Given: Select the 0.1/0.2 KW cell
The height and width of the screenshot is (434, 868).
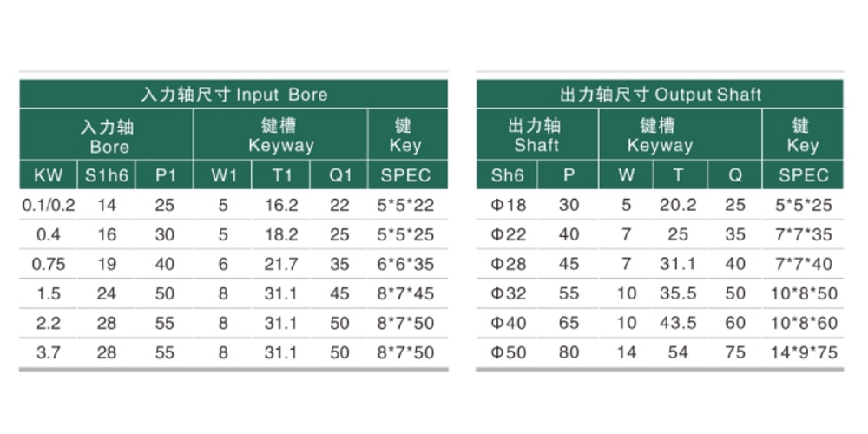Looking at the screenshot, I should [x=48, y=206].
